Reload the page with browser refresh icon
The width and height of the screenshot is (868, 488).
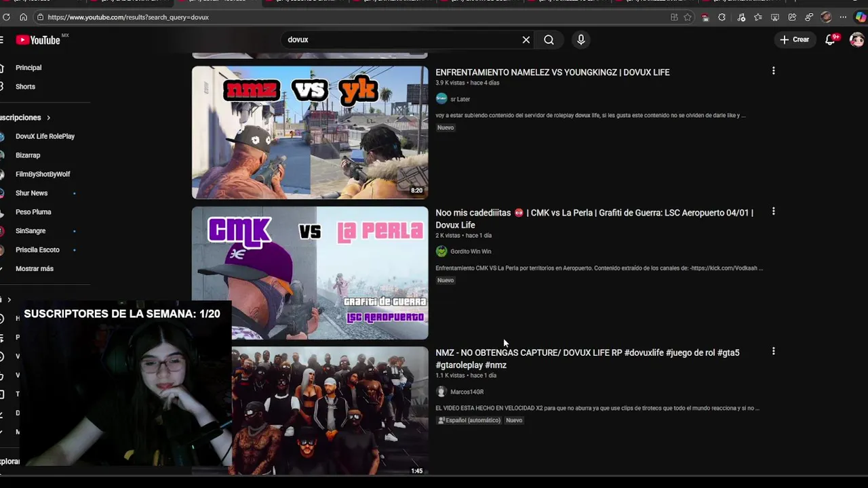point(6,17)
